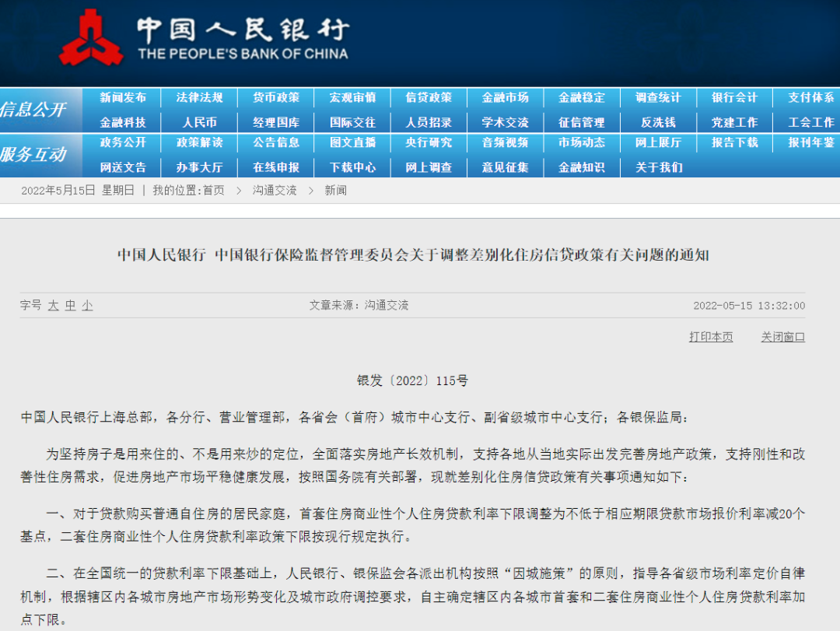840x631 pixels.
Task: Click 服务互动 section header
Action: pyautogui.click(x=33, y=155)
